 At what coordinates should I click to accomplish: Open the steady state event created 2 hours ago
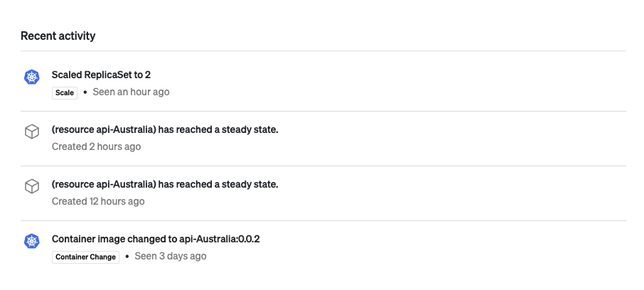coord(165,129)
